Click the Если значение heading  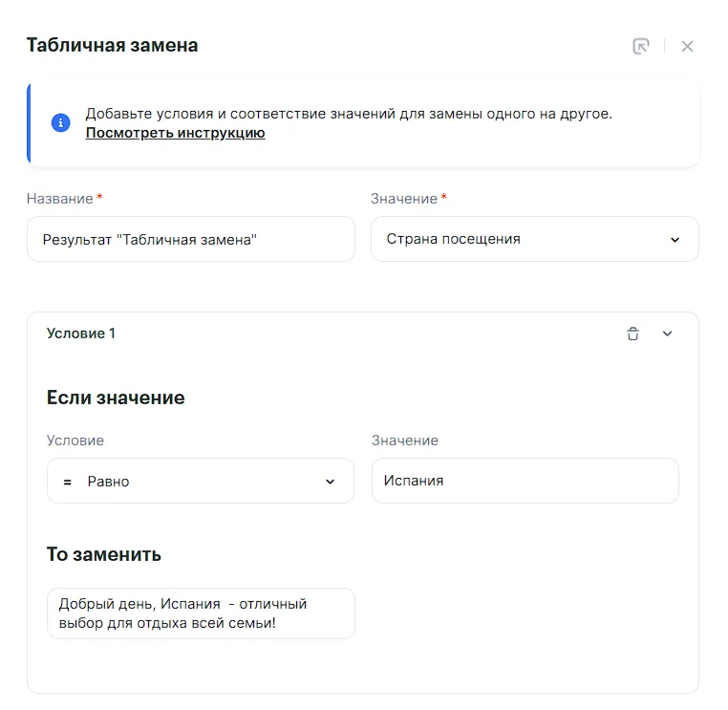(x=116, y=398)
